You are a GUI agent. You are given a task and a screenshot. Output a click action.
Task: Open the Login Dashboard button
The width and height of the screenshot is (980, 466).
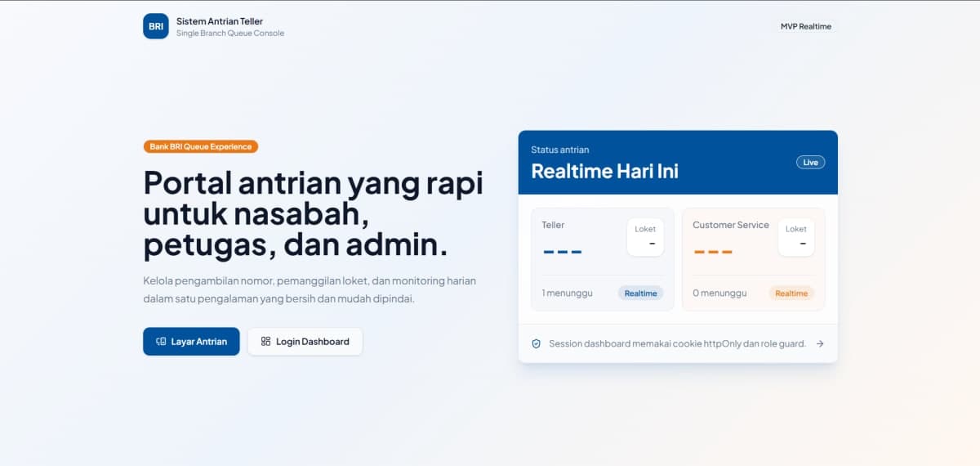[x=305, y=342]
